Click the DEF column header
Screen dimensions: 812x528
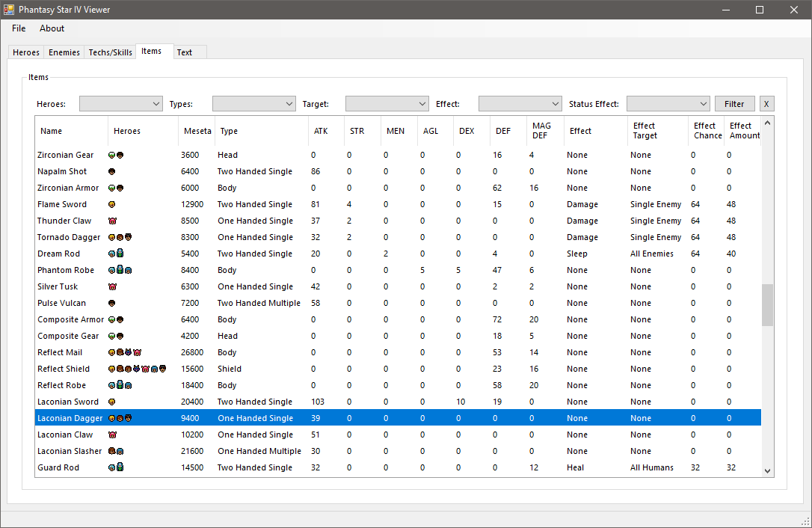pyautogui.click(x=508, y=131)
